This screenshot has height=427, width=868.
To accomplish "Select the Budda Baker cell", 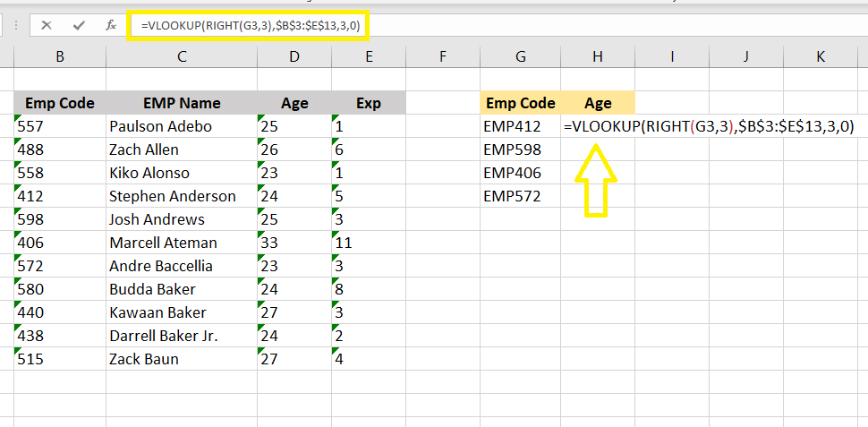I will 182,289.
